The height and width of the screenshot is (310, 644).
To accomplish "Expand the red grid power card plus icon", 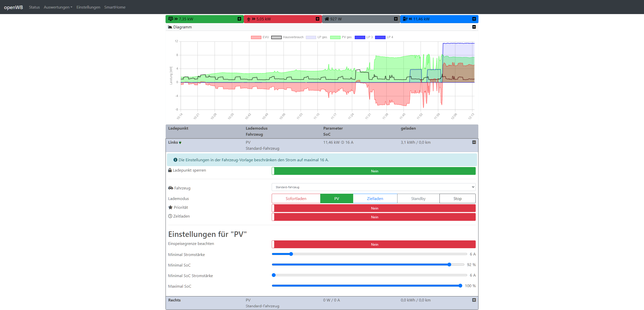I will click(317, 19).
